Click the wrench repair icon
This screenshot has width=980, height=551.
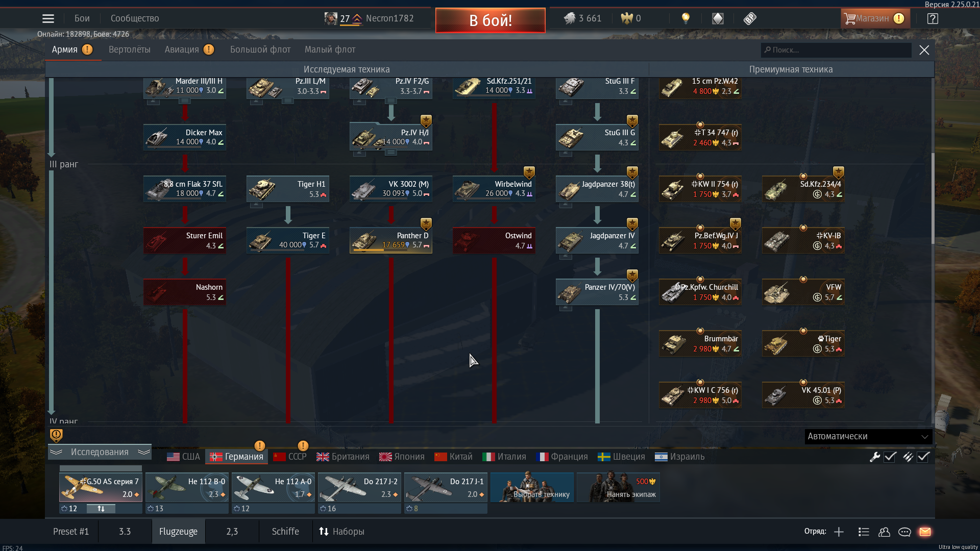coord(875,457)
